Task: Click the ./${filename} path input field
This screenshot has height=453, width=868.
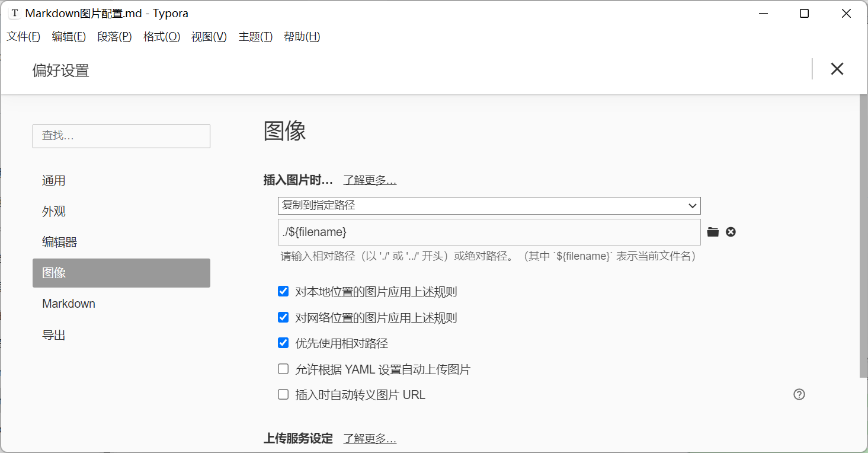Action: click(489, 232)
